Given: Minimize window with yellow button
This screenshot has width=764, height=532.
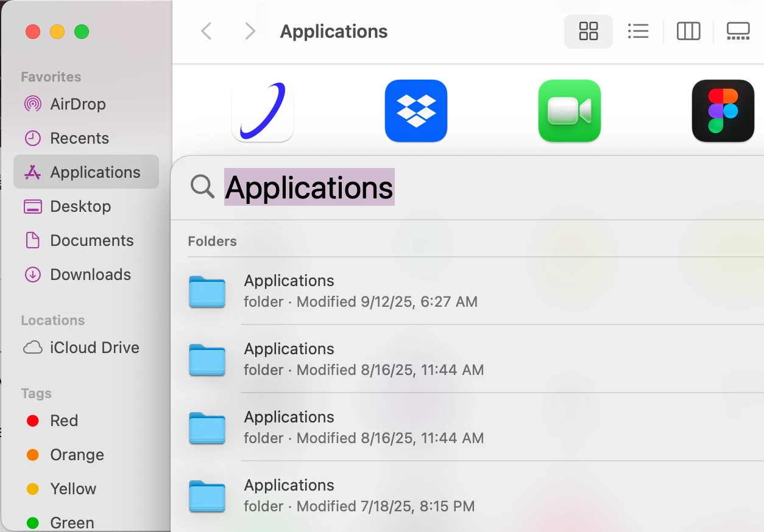Looking at the screenshot, I should (x=57, y=32).
